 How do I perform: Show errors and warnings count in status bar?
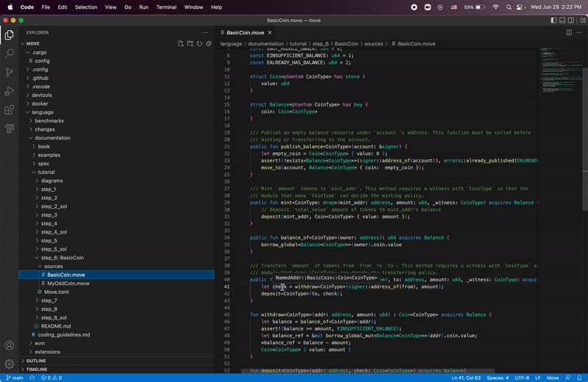[x=51, y=378]
